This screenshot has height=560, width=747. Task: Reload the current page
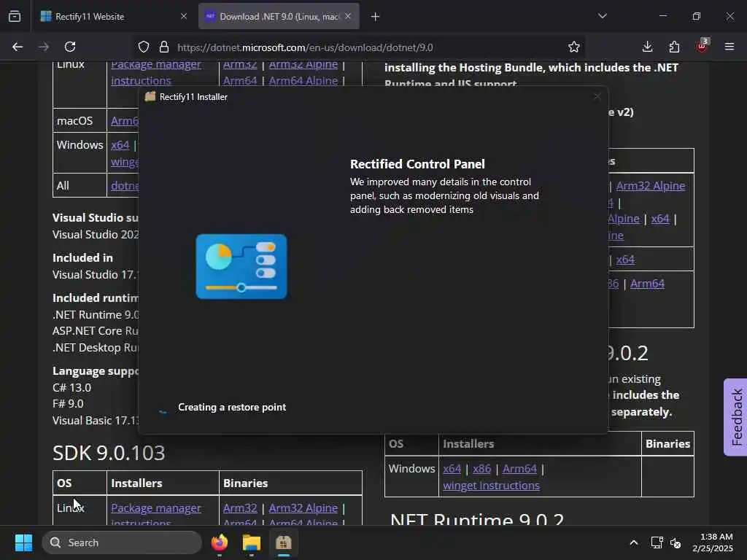tap(70, 47)
